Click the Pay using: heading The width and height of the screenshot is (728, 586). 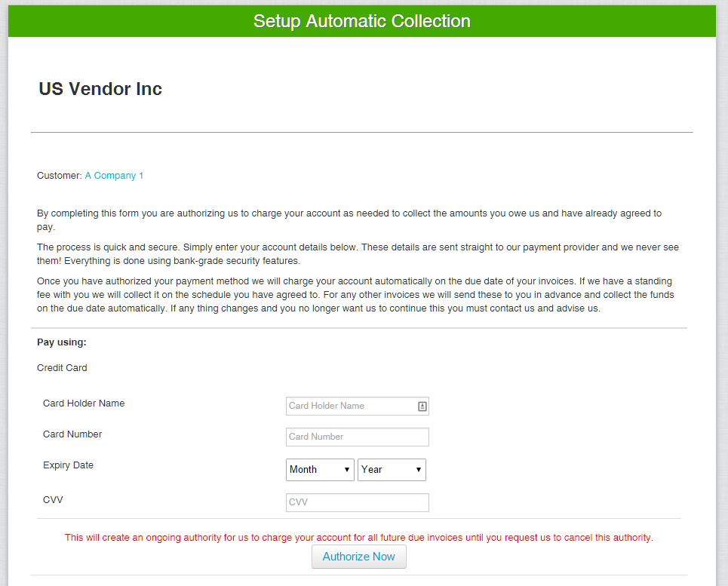point(62,342)
